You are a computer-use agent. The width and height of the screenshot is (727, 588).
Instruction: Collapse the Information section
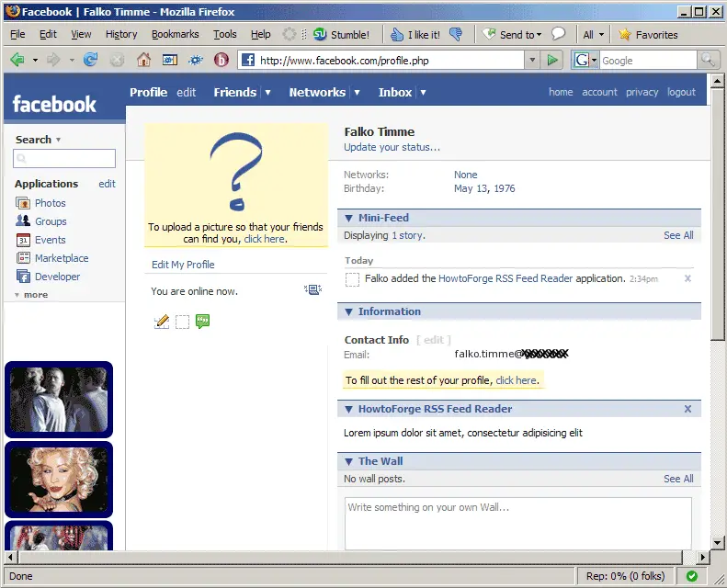pyautogui.click(x=348, y=311)
